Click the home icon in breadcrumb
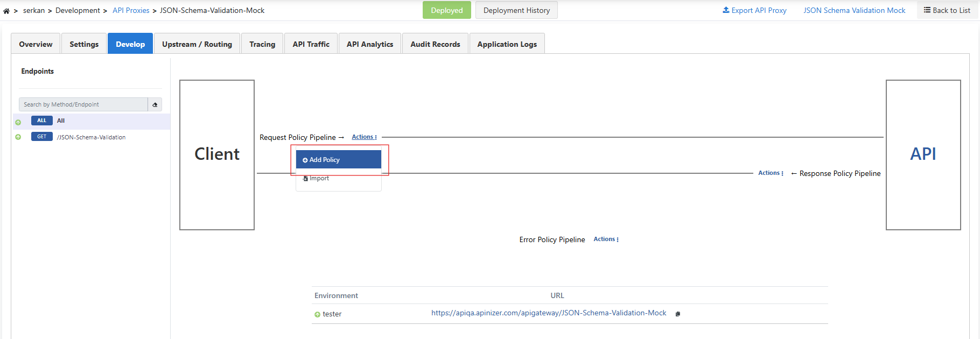 coord(6,11)
